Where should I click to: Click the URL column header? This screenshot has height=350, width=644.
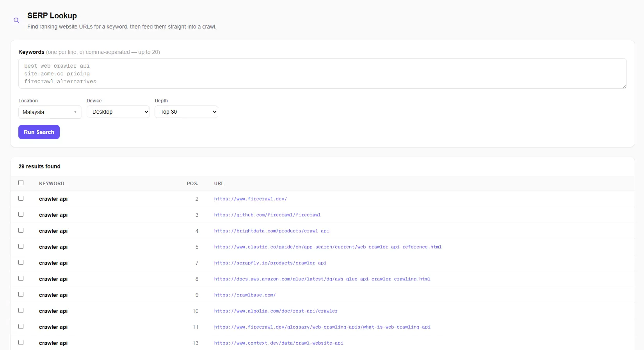click(x=219, y=184)
